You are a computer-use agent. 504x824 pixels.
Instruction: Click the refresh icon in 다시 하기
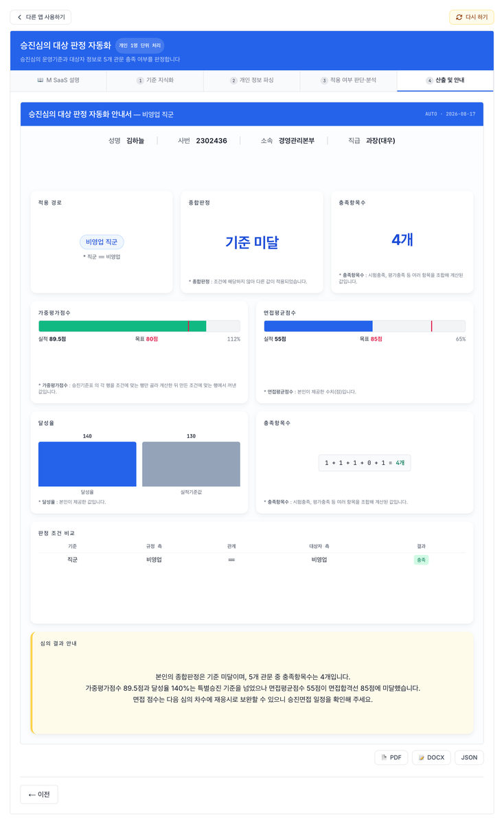[x=459, y=17]
